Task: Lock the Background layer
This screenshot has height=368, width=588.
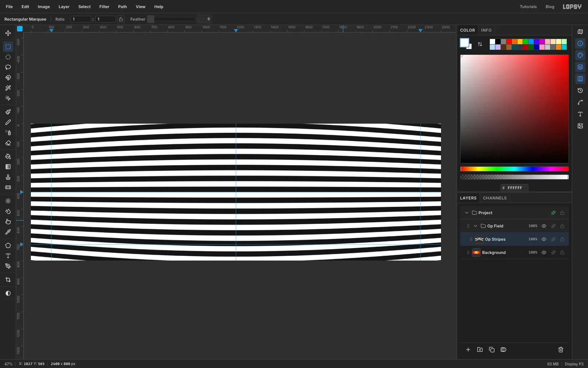Action: (562, 252)
